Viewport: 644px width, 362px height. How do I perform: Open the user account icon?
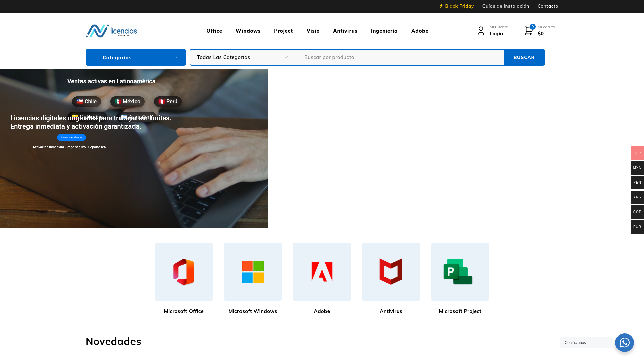[481, 31]
